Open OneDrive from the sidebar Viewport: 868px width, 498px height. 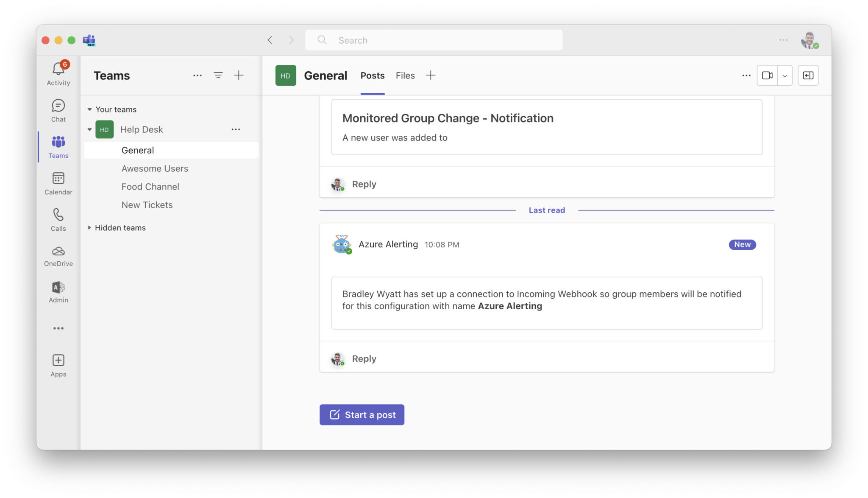coord(58,256)
